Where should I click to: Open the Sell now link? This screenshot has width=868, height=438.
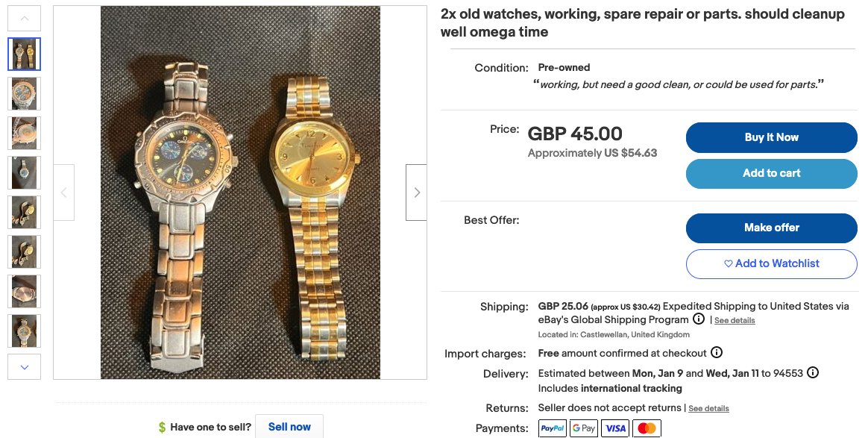tap(289, 427)
